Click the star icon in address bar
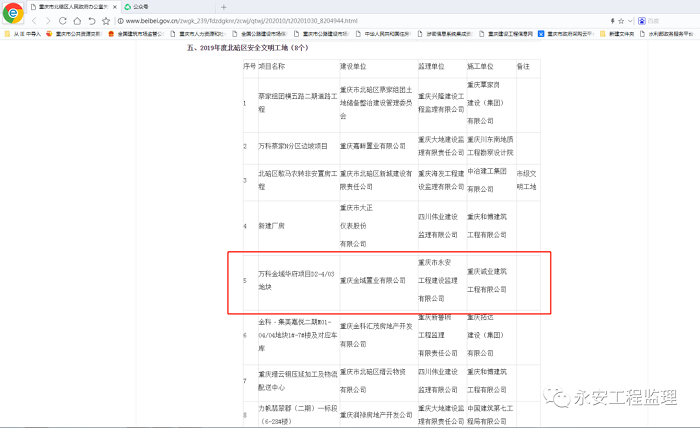This screenshot has width=700, height=428. click(621, 21)
